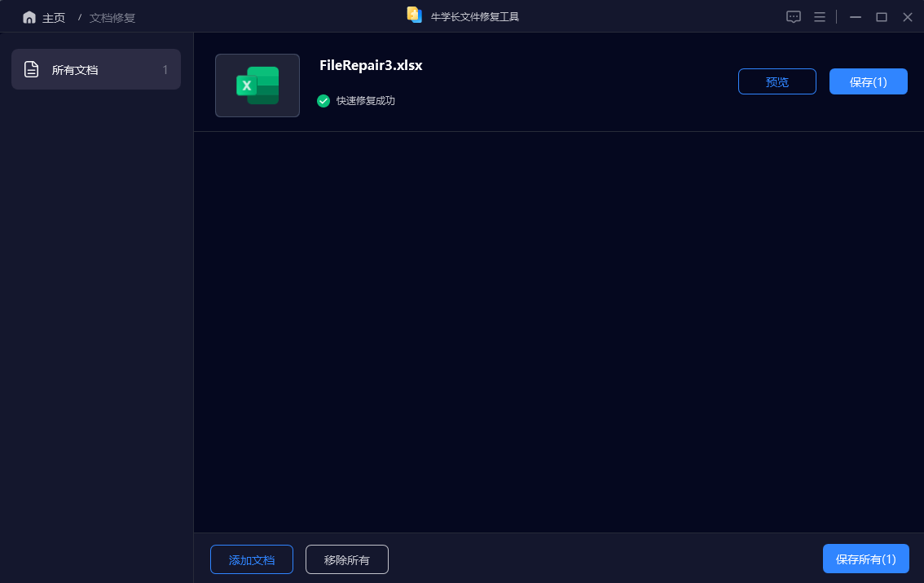
Task: Click the 文档修复 breadcrumb text
Action: (112, 18)
